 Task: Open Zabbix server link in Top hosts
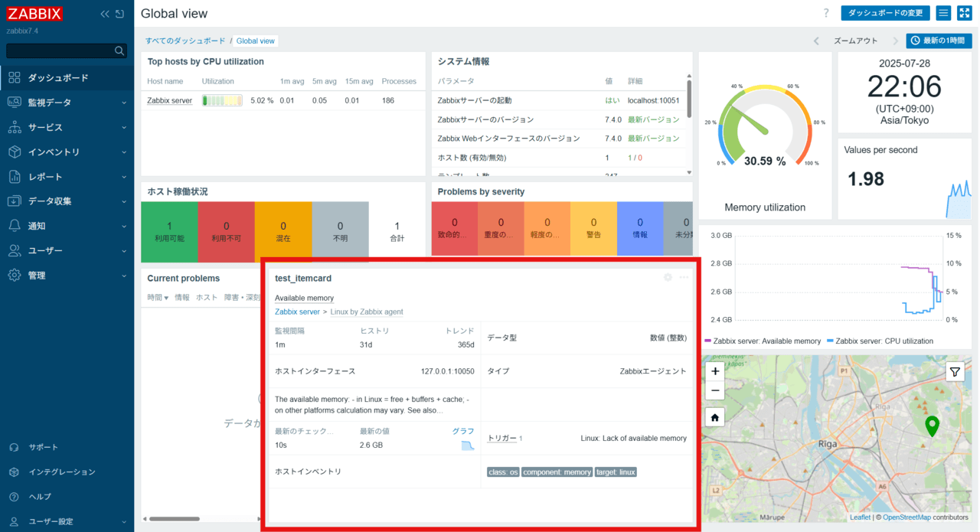[169, 100]
